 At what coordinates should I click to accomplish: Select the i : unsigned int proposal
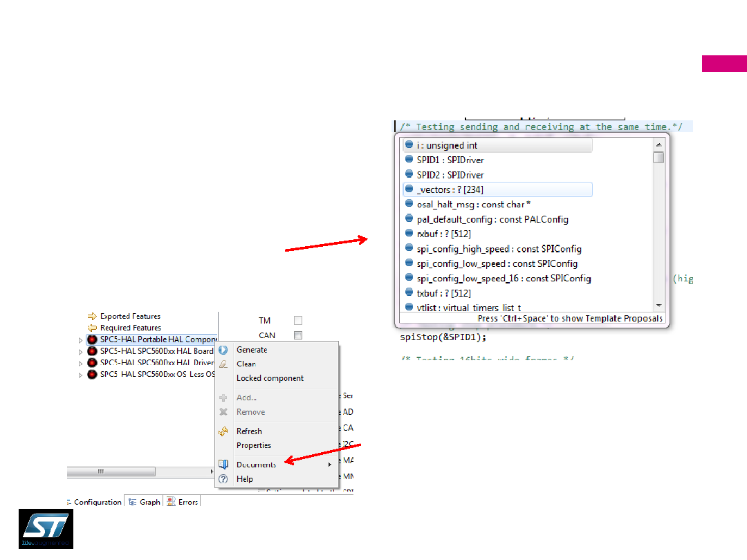[x=498, y=145]
